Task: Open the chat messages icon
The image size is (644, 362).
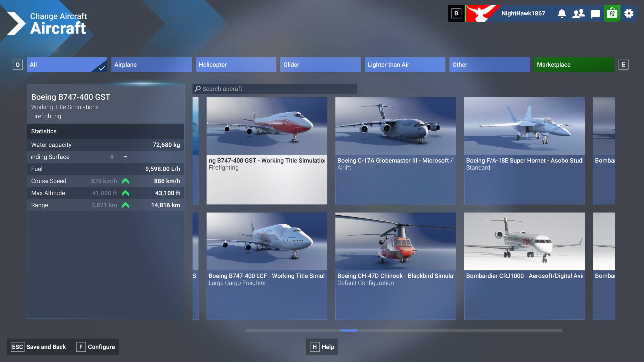Action: point(595,14)
